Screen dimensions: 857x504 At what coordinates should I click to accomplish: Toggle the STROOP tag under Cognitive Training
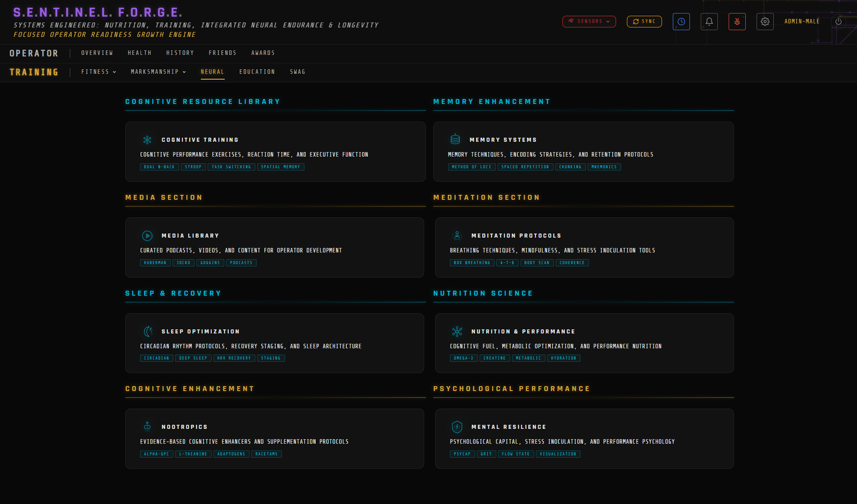coord(193,167)
